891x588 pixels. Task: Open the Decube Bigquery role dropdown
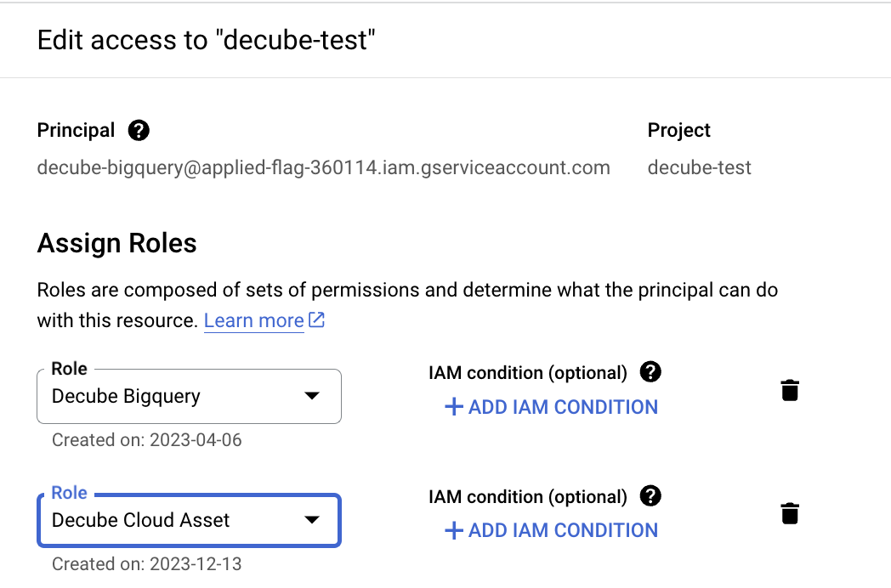coord(189,396)
